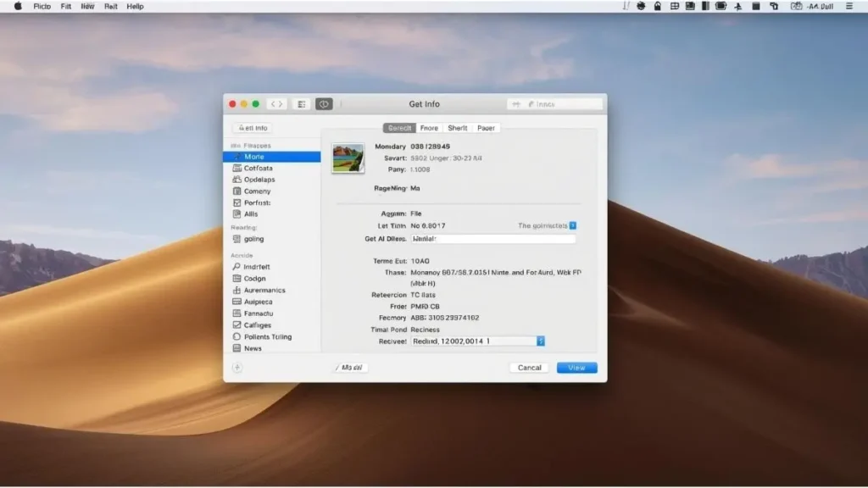This screenshot has width=868, height=488.
Task: Click inside the Get Al Diless text field
Action: (x=492, y=238)
